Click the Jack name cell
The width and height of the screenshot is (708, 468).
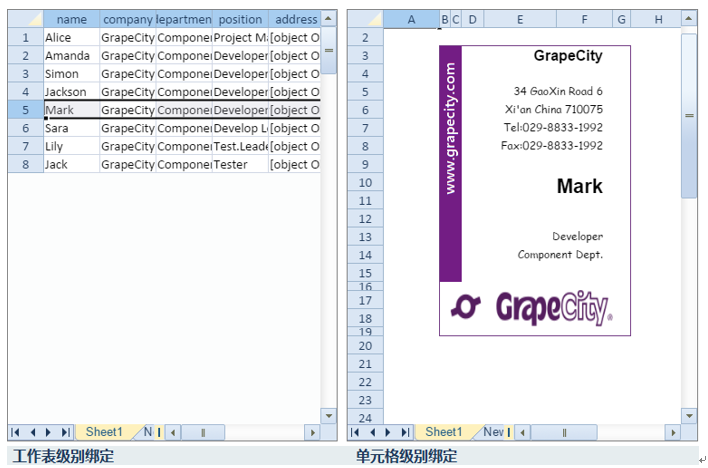(71, 164)
